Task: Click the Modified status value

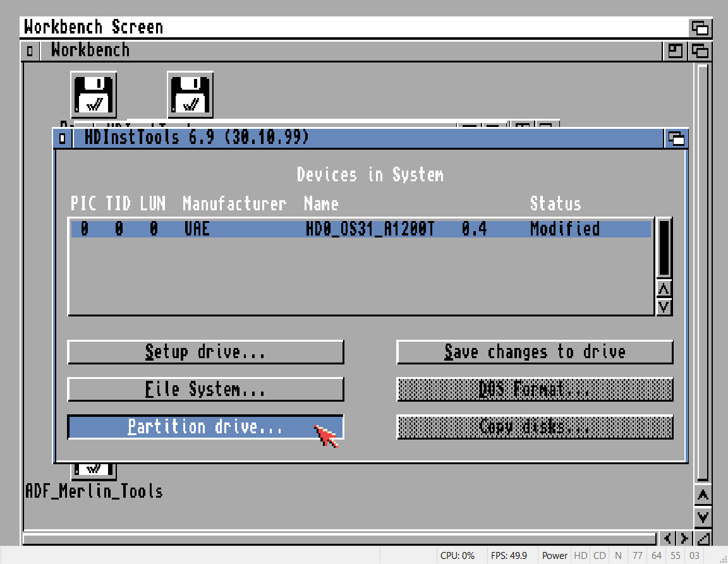Action: tap(565, 229)
